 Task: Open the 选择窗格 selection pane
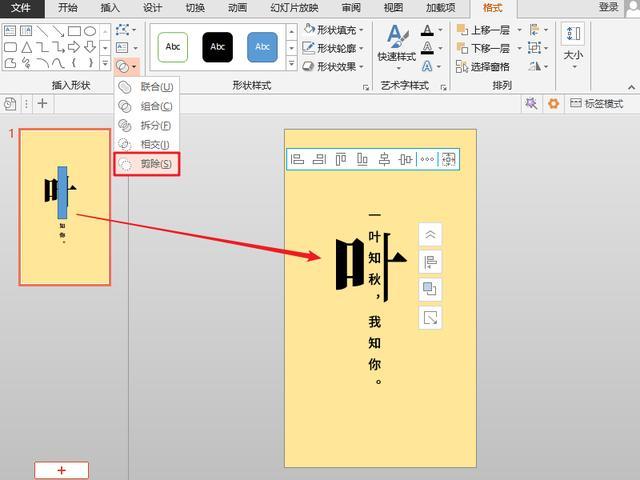[x=482, y=67]
